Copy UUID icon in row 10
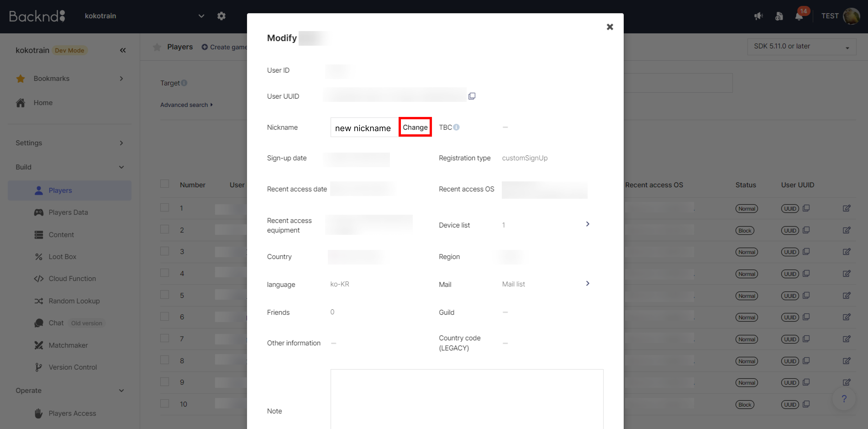868x429 pixels. click(806, 404)
